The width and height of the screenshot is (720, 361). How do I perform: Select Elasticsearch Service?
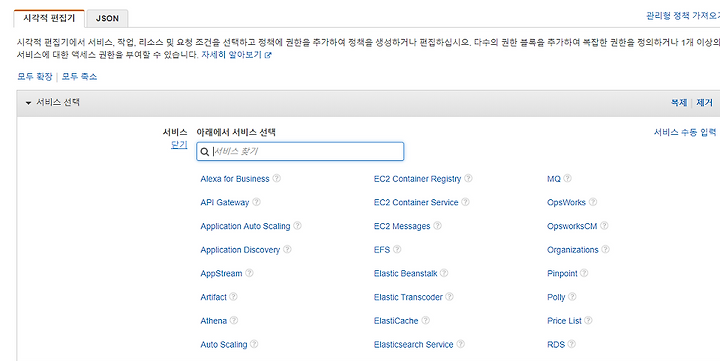click(x=413, y=344)
